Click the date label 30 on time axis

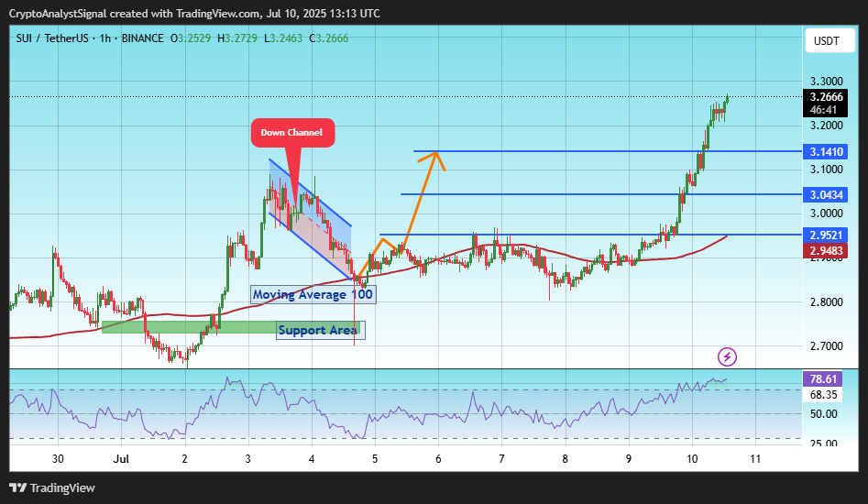58,458
